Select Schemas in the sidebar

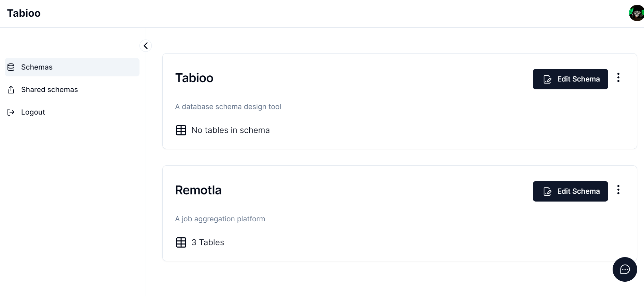tap(72, 67)
